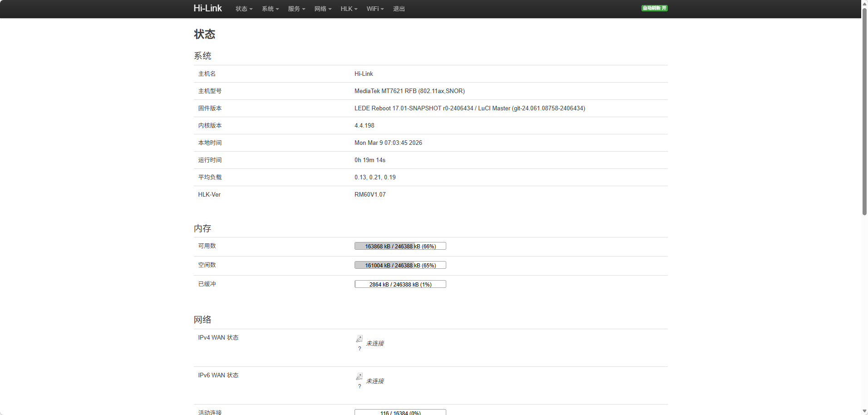The image size is (868, 415).
Task: Click the 未连接 text beside IPv4 WAN
Action: [375, 344]
